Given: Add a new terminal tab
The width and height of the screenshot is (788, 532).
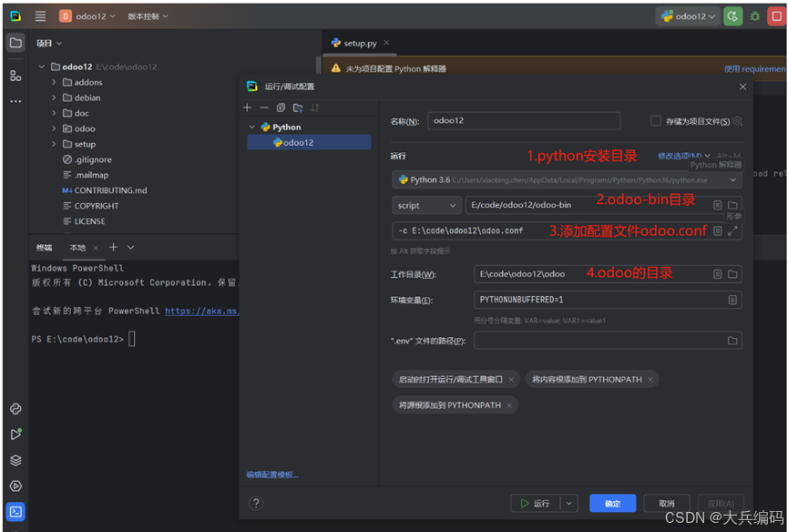Looking at the screenshot, I should 114,247.
